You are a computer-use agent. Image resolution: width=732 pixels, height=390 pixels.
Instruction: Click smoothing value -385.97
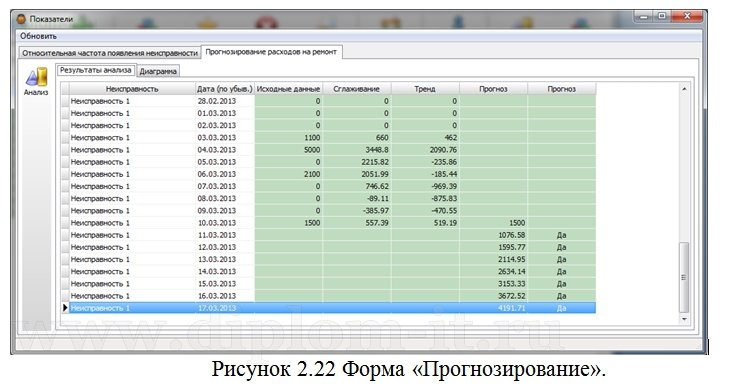pyautogui.click(x=376, y=210)
